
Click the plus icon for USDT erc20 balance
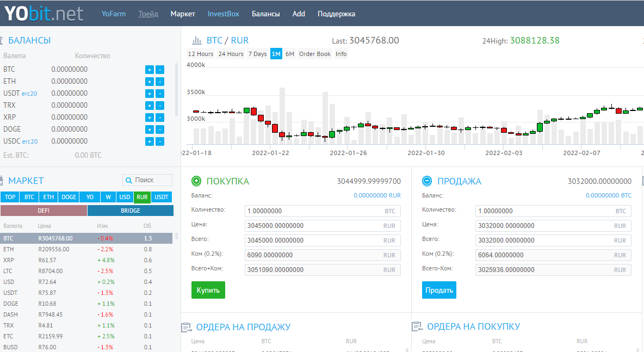click(150, 94)
